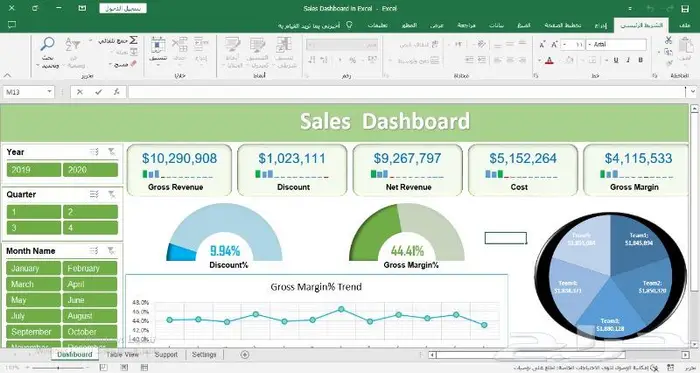Click the comments icon below title bar
The width and height of the screenshot is (700, 373).
pos(12,25)
